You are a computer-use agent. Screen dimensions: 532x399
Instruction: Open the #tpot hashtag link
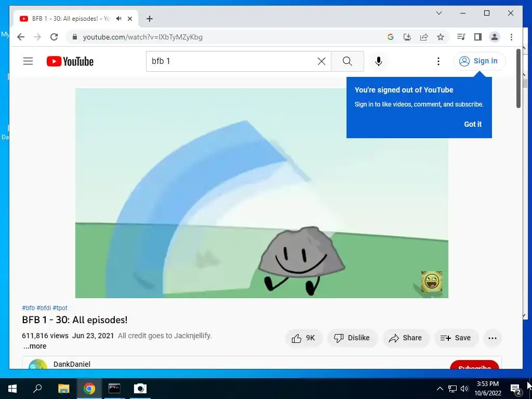tap(60, 308)
